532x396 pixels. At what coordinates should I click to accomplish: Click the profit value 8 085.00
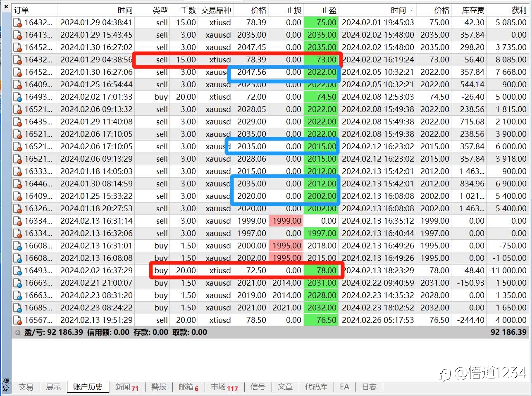[x=511, y=60]
